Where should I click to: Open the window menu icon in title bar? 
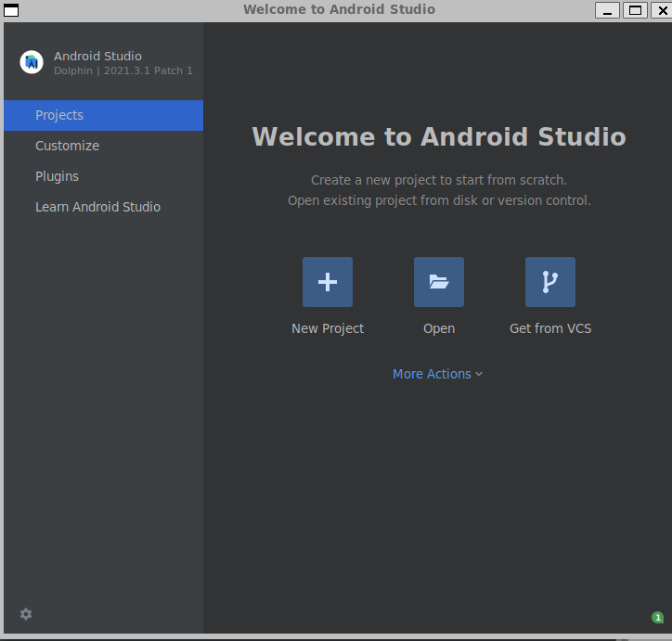(11, 10)
